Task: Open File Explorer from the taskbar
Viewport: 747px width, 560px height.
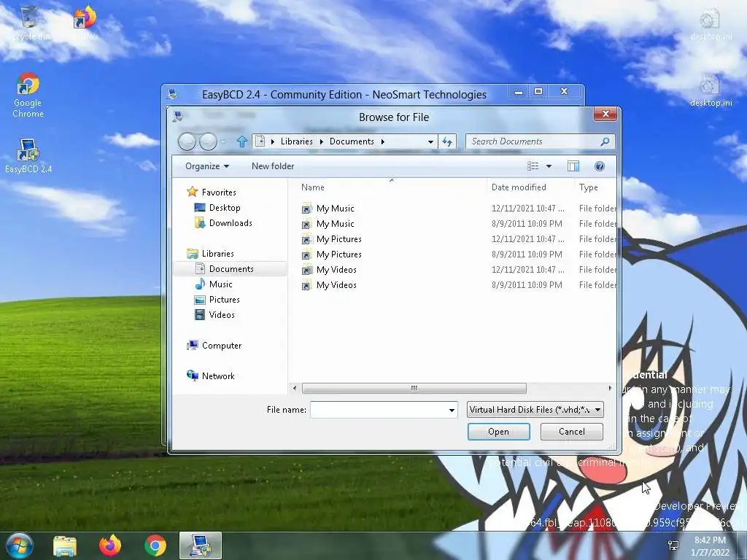Action: point(65,545)
